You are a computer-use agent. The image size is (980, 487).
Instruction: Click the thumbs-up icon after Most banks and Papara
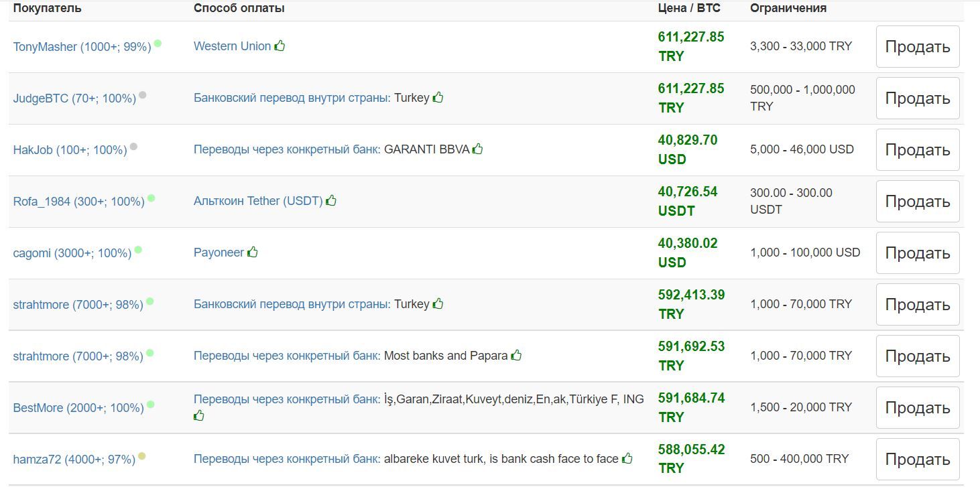pyautogui.click(x=516, y=355)
